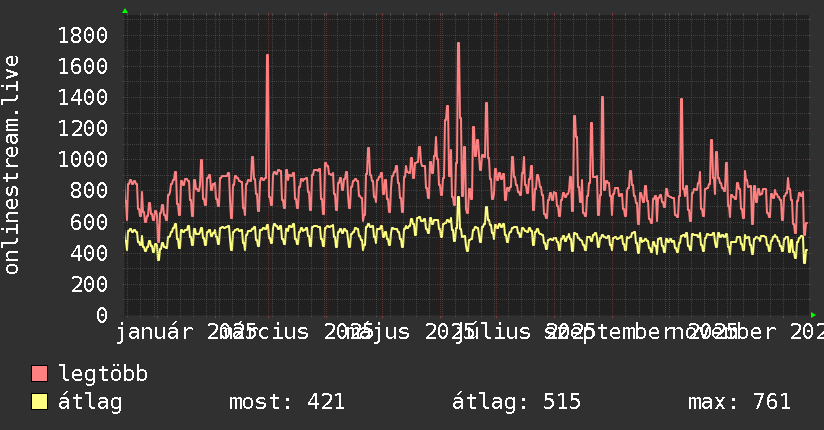Click the green arrow at x-axis end
The height and width of the screenshot is (430, 824).
tap(813, 315)
